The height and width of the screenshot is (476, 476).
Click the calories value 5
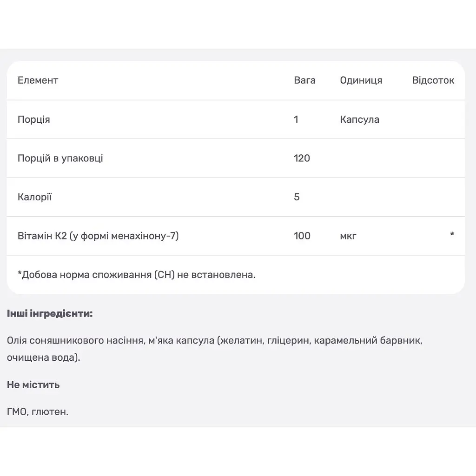click(297, 197)
